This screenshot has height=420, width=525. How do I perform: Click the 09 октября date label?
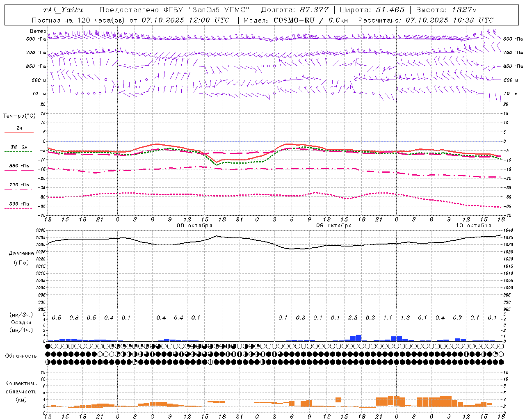click(x=333, y=226)
